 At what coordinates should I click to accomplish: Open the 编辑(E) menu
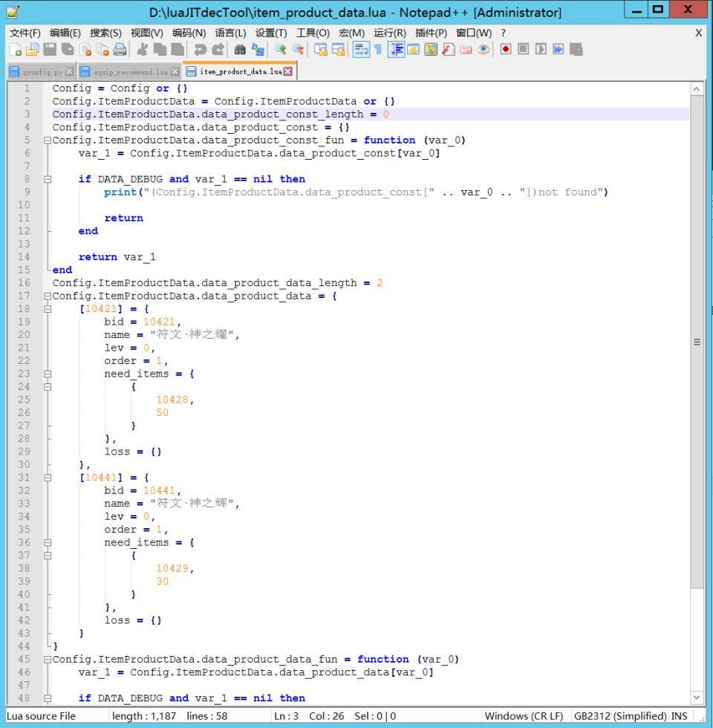coord(65,33)
